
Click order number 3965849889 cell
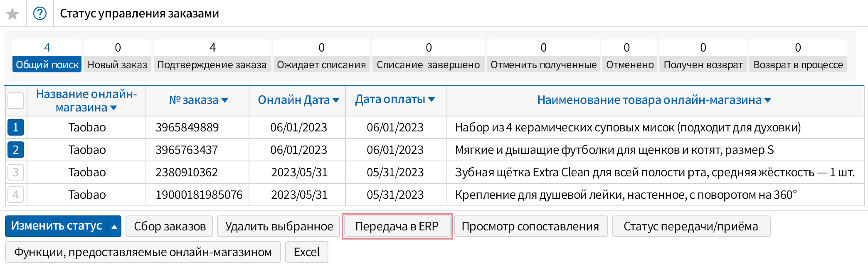pos(187,127)
